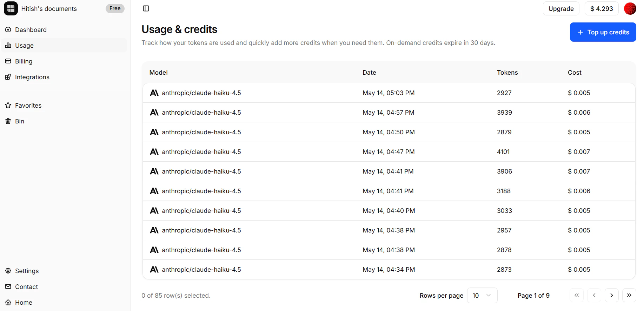Click the token count 4101
Screen dimensions: 644x311
pos(503,152)
